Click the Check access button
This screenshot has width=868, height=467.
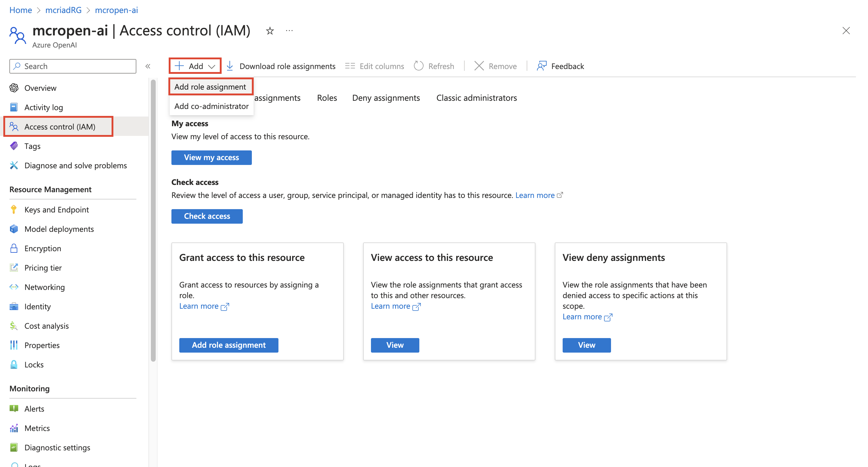tap(207, 216)
